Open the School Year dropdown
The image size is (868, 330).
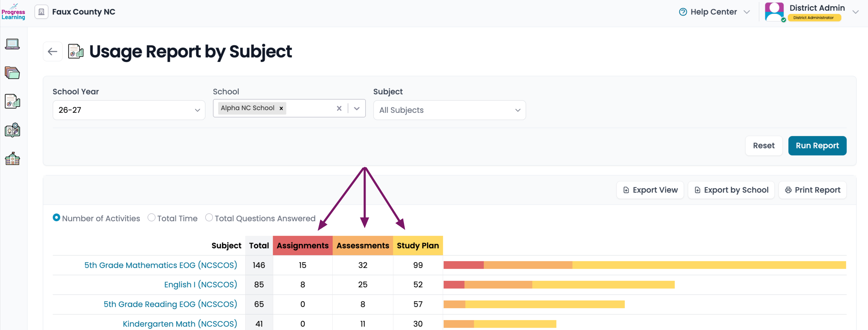pyautogui.click(x=129, y=110)
